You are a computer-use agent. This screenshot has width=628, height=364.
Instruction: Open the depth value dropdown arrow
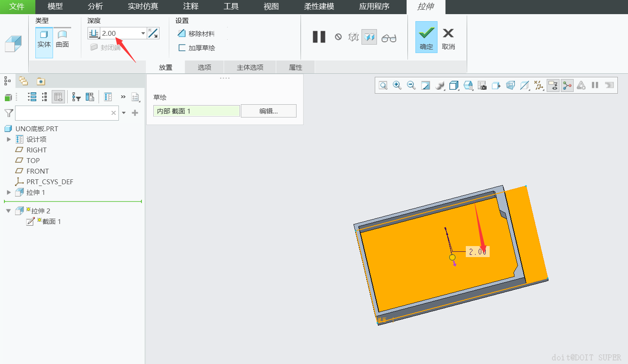tap(143, 33)
